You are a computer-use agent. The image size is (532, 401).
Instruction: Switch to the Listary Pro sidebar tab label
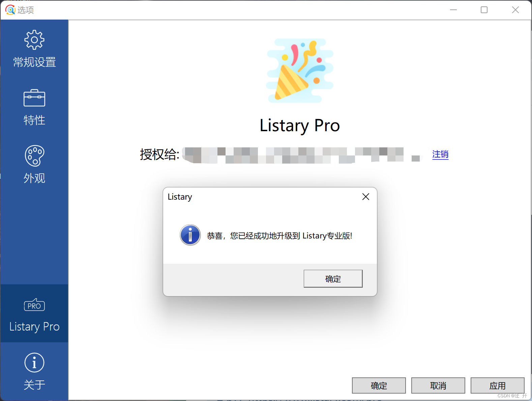coord(34,326)
